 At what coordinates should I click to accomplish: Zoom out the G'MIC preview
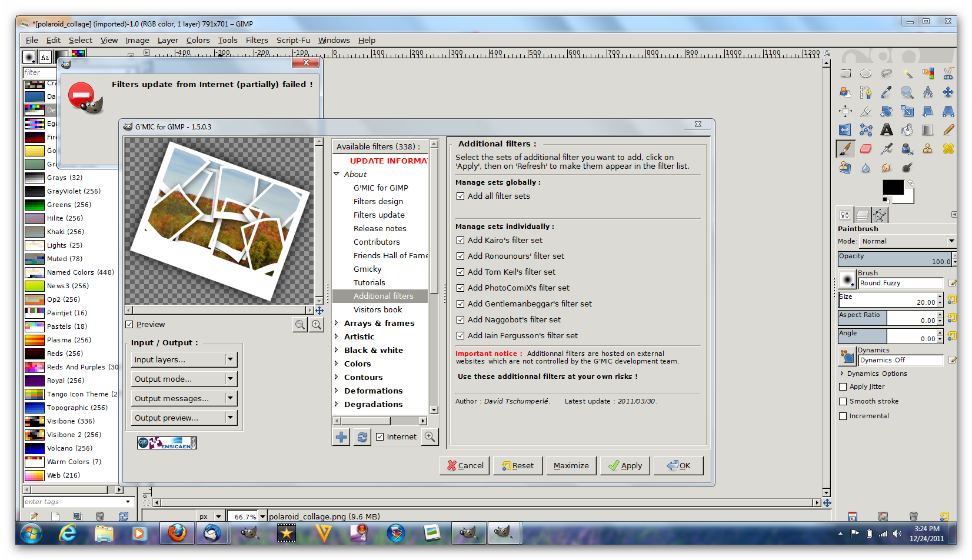click(300, 324)
